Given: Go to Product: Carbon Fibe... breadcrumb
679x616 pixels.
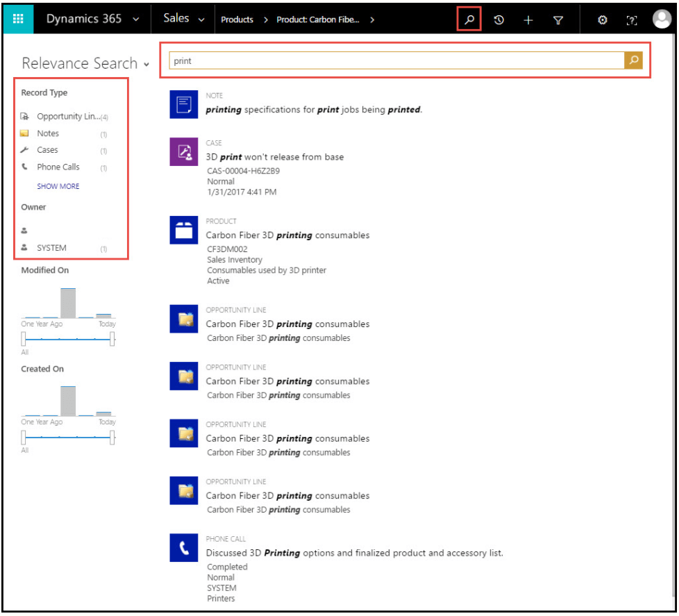Looking at the screenshot, I should (x=318, y=20).
